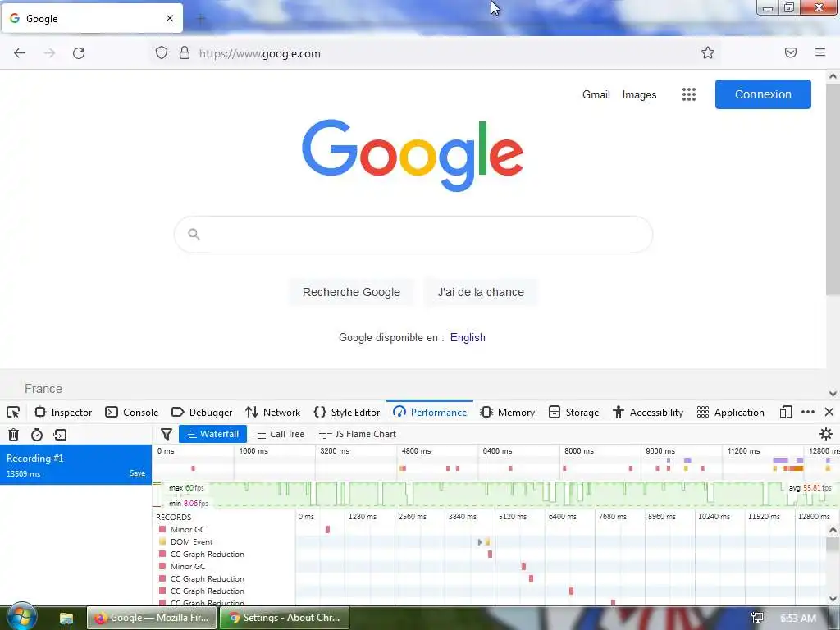
Task: Switch to JS Flame Chart view
Action: click(x=358, y=434)
